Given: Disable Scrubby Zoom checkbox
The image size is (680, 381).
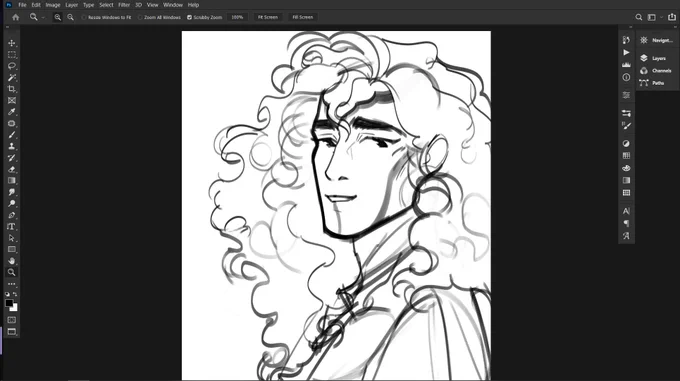Looking at the screenshot, I should pyautogui.click(x=189, y=17).
